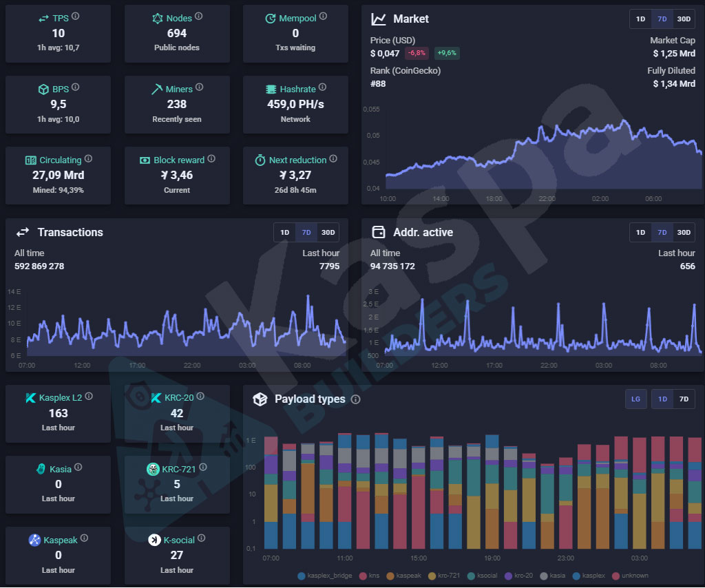Click the info icon beside K-social
The height and width of the screenshot is (588, 705).
[202, 538]
